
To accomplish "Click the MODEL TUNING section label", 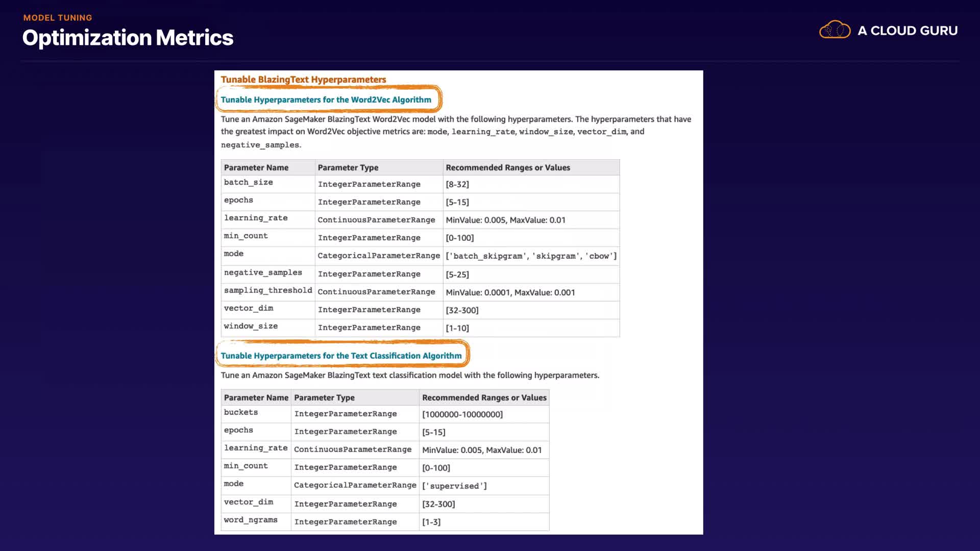I will [x=58, y=17].
